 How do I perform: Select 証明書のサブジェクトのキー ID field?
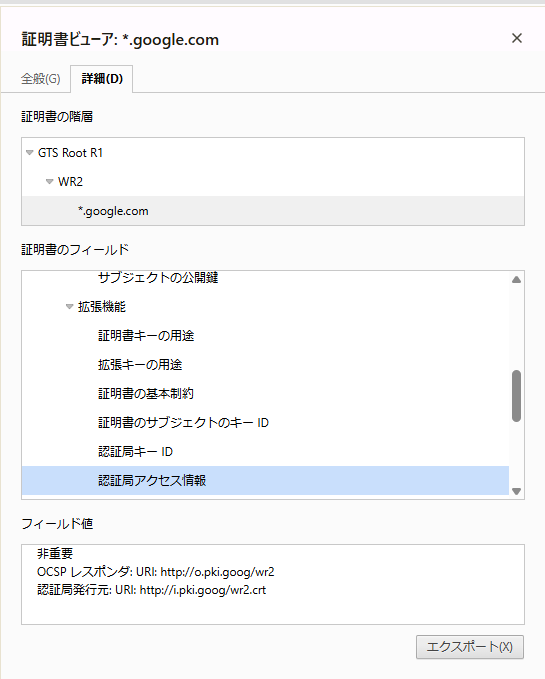click(x=265, y=423)
